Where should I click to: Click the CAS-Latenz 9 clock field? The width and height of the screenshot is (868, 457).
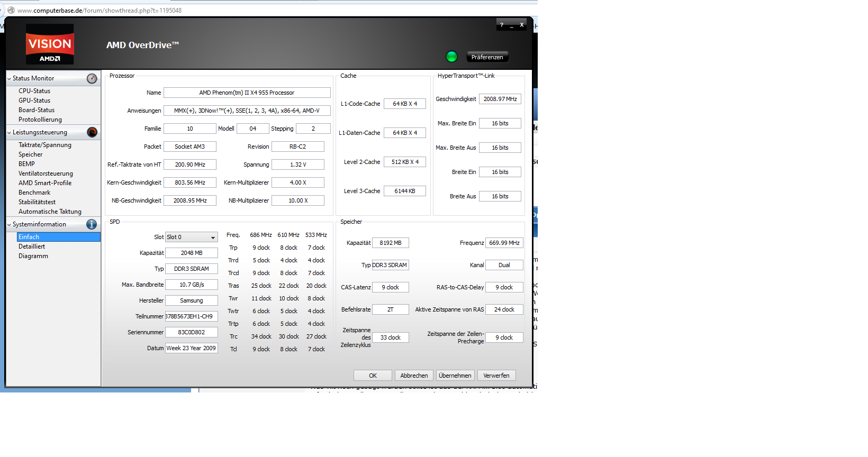coord(391,287)
